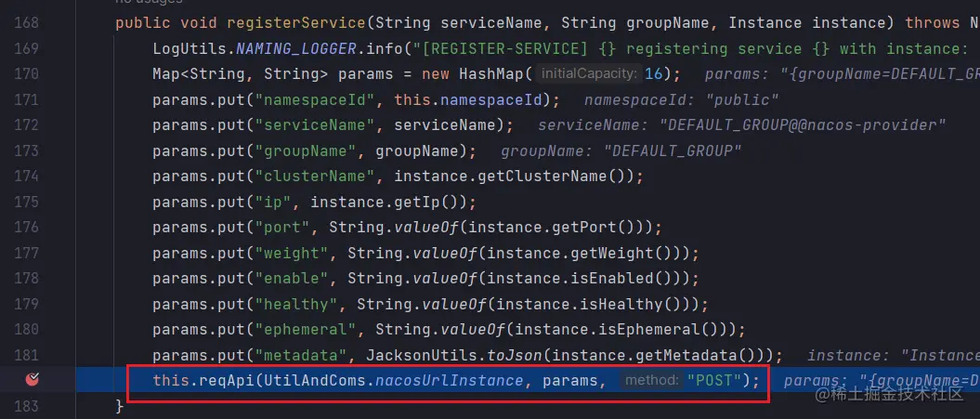Click the "ephemeral" string literal

point(307,330)
